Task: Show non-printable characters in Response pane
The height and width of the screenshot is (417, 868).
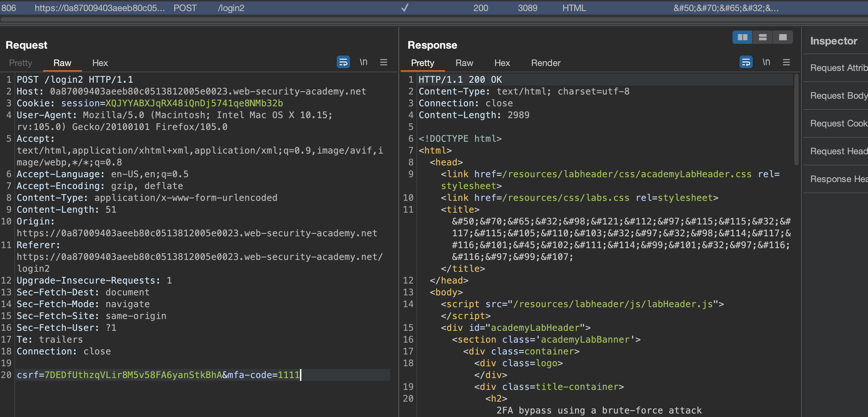Action: [x=766, y=62]
